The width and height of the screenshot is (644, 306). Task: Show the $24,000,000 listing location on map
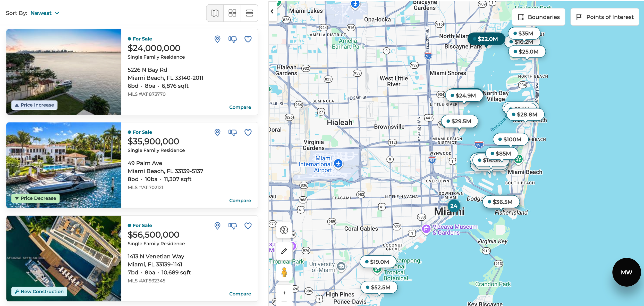click(217, 39)
